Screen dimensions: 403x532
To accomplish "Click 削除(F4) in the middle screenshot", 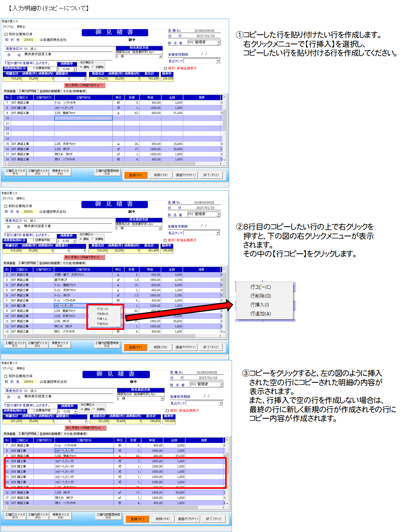I will coord(160,347).
